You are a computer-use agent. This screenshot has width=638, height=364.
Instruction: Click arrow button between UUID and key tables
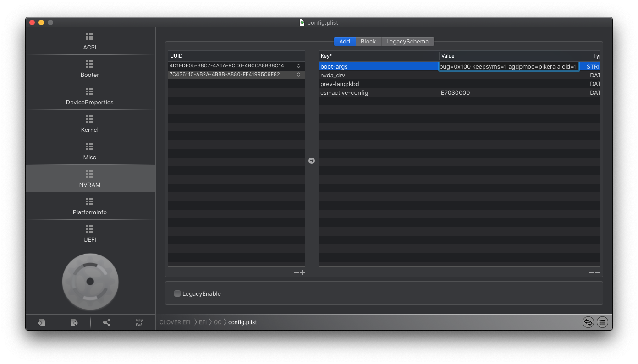tap(312, 161)
